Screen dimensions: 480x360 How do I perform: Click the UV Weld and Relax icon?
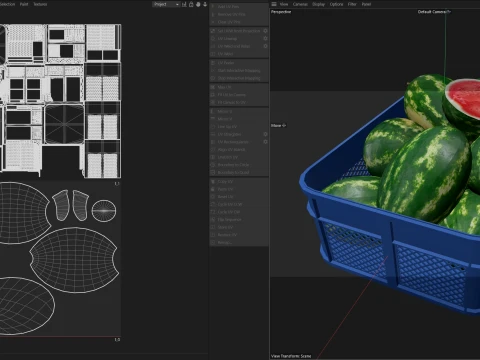pos(213,46)
